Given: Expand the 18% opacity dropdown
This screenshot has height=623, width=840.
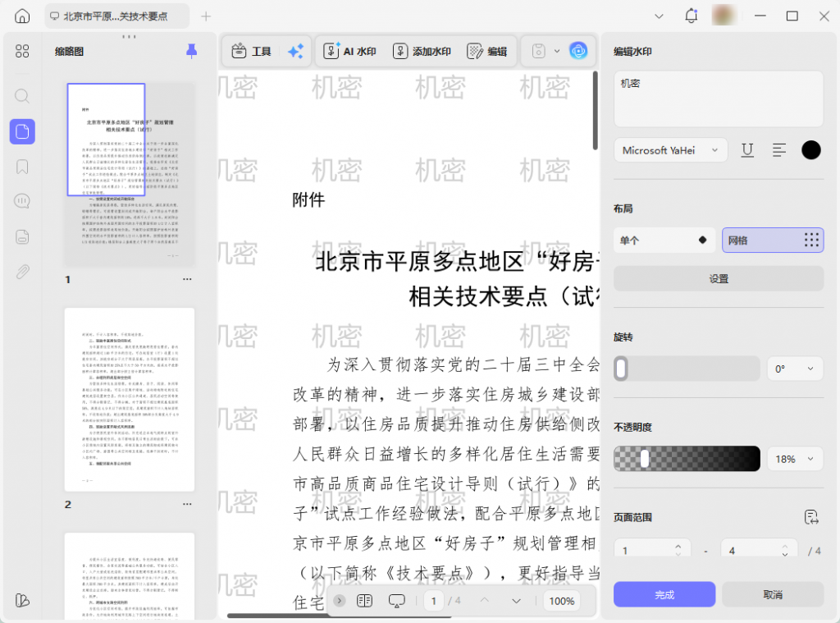Looking at the screenshot, I should click(x=795, y=459).
